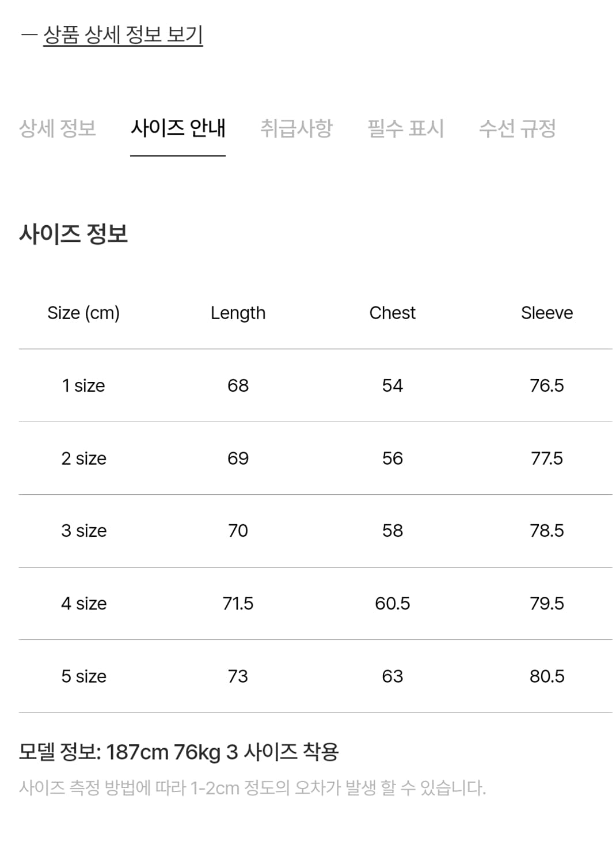Click the Length column header
The image size is (616, 864).
238,313
